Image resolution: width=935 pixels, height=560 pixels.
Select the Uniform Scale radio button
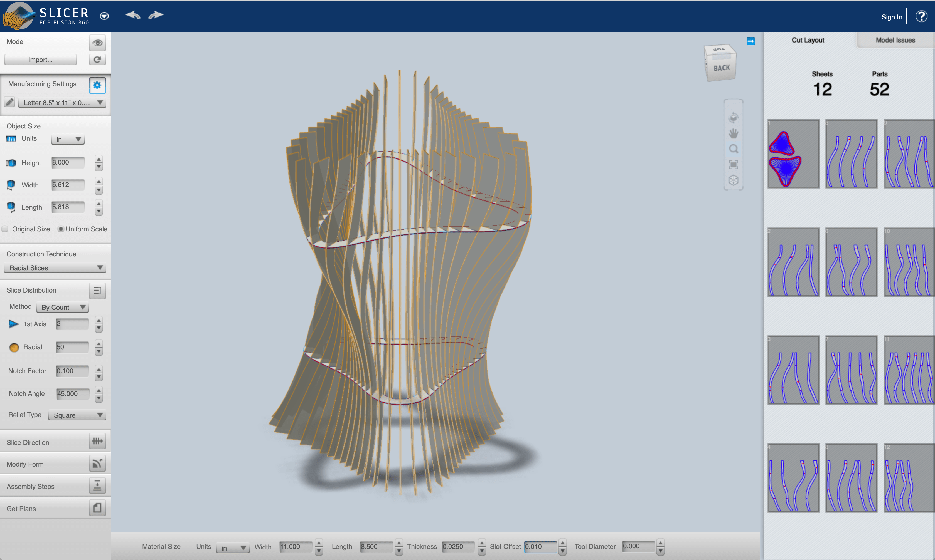point(60,229)
